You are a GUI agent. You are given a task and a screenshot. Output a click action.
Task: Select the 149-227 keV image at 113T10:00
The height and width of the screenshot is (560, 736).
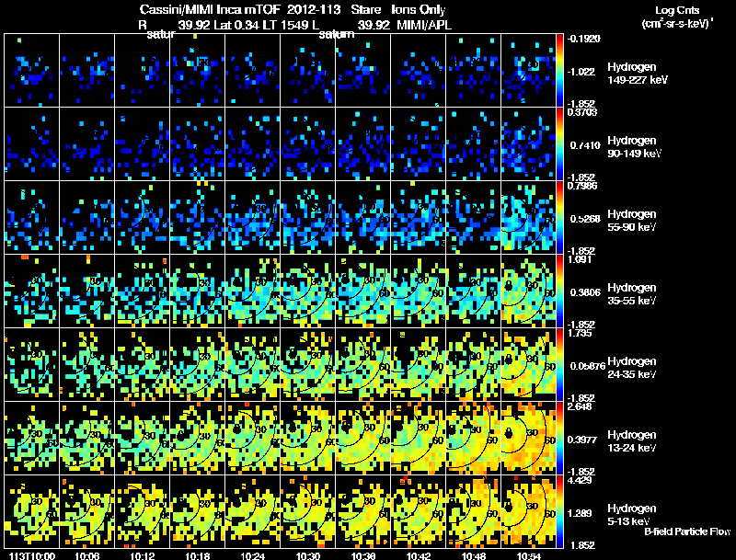pyautogui.click(x=32, y=71)
